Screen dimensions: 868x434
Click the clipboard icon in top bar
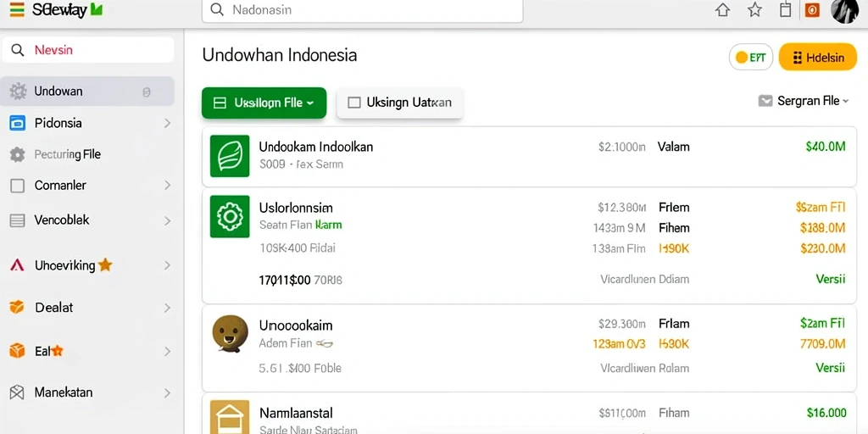785,10
